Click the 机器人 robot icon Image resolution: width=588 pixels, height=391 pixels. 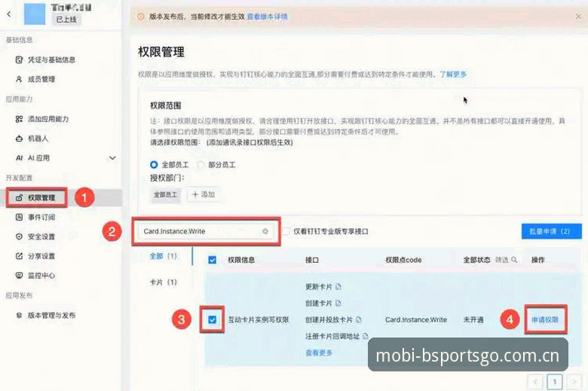coord(19,139)
